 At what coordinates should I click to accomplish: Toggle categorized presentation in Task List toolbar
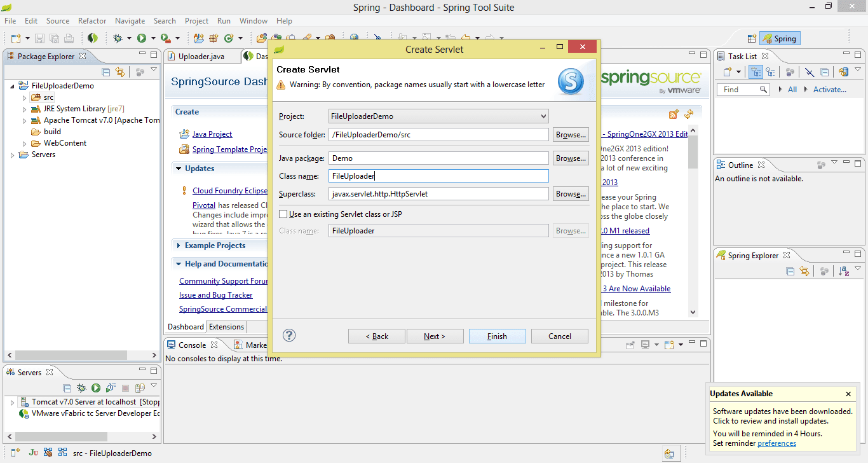(756, 72)
